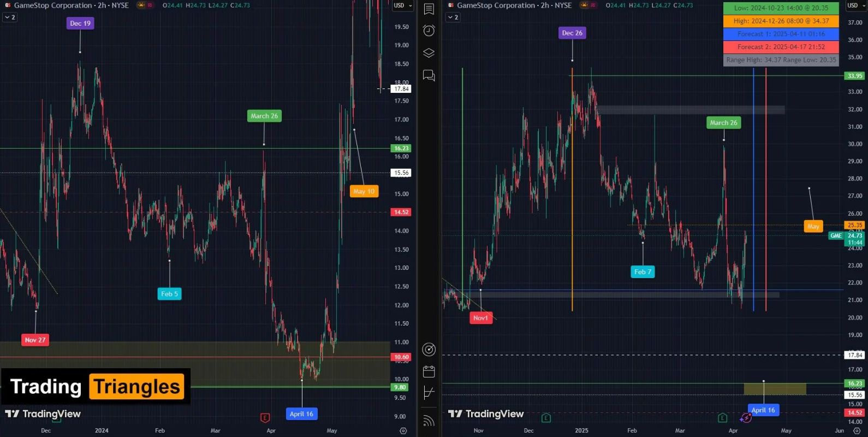Click the orange High 34.37 table row

pyautogui.click(x=781, y=21)
